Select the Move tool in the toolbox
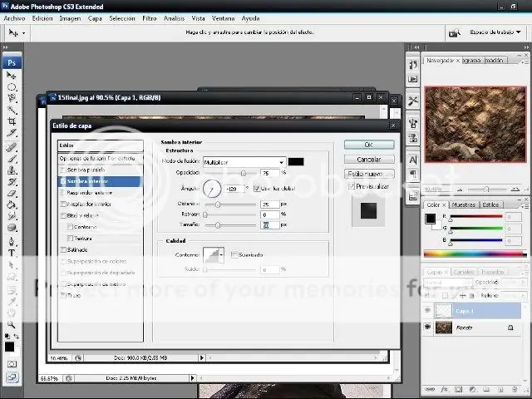532x399 pixels. (x=12, y=76)
